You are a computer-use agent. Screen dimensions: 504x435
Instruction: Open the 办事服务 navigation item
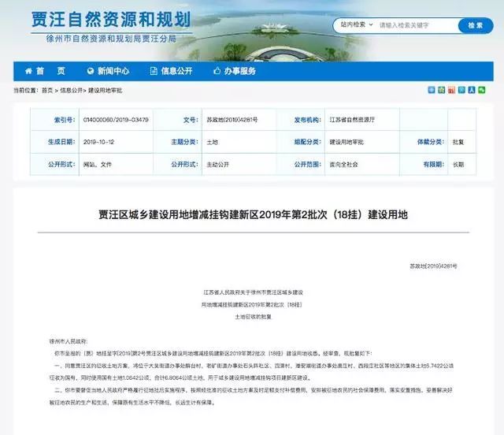(x=235, y=71)
